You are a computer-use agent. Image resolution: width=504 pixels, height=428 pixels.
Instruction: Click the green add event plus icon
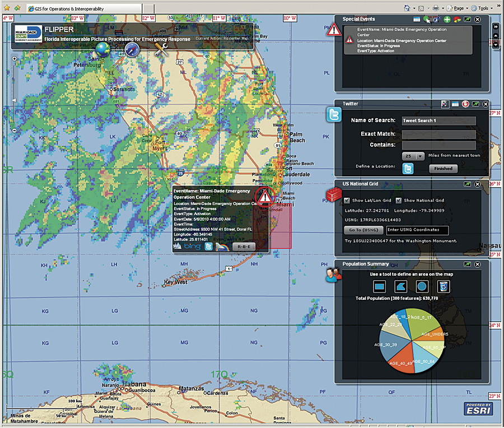[x=447, y=19]
